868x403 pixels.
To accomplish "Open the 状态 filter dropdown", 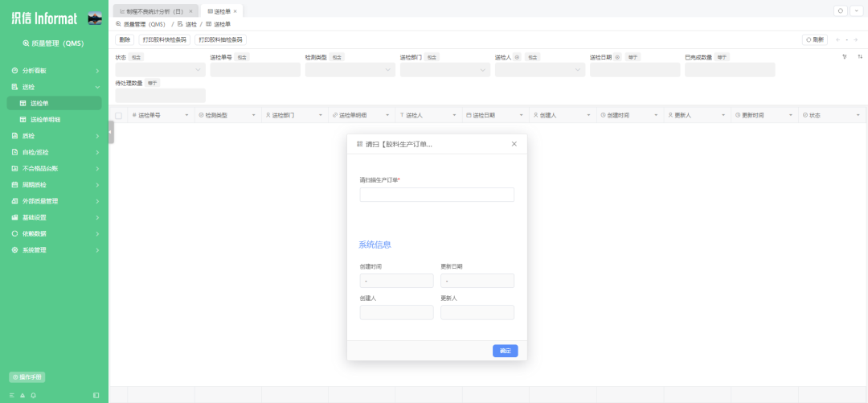I will coord(161,70).
